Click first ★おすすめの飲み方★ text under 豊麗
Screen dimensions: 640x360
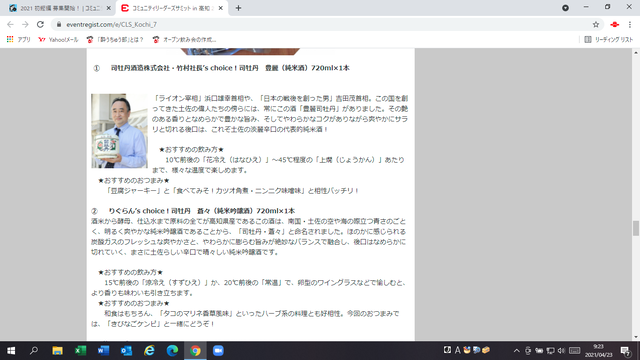pos(191,149)
